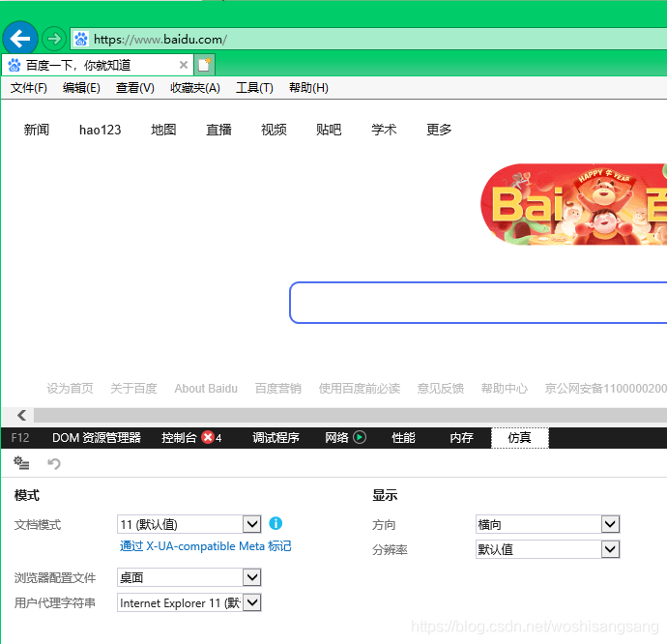Open the 学术 link
667x644 pixels.
(x=384, y=130)
